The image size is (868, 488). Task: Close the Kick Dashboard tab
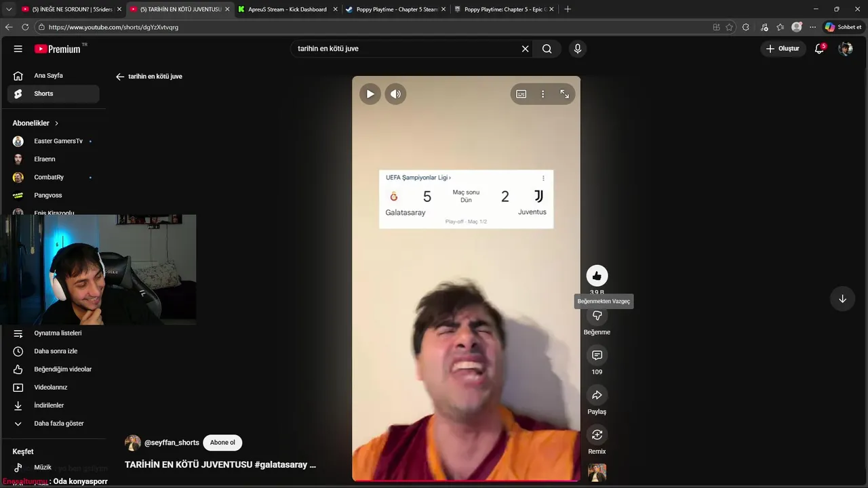[335, 9]
